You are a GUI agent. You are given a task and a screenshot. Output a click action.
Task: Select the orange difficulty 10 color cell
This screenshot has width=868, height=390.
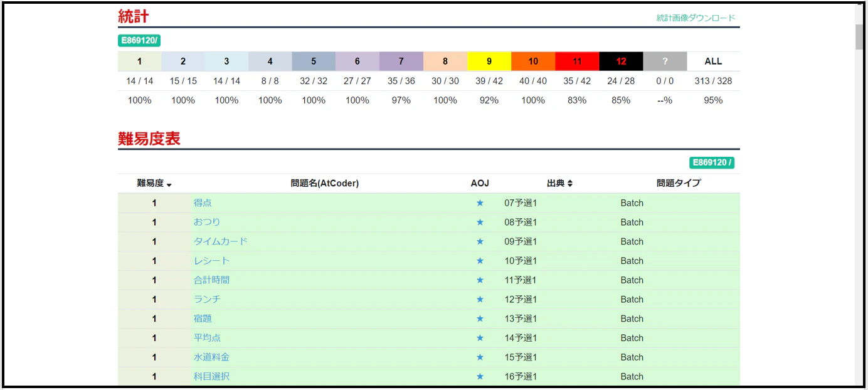click(533, 61)
